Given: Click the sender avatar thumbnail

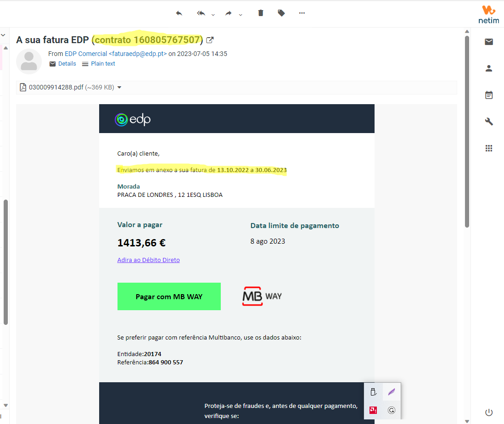Looking at the screenshot, I should point(29,61).
